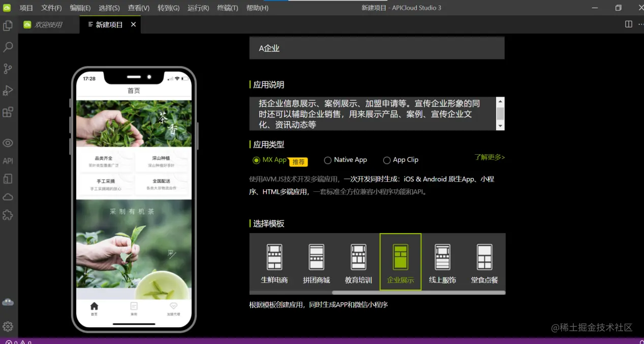644x344 pixels.
Task: Click the API panel icon in sidebar
Action: 8,160
